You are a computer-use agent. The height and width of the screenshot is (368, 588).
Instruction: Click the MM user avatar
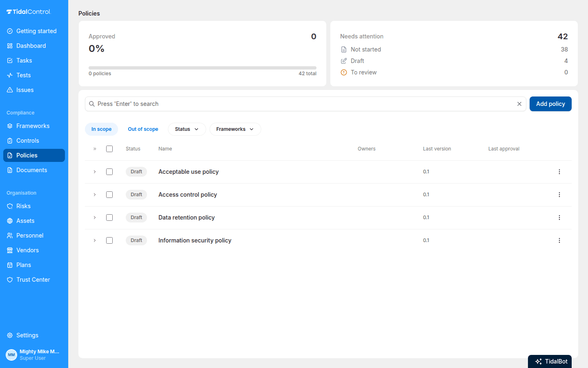tap(11, 355)
